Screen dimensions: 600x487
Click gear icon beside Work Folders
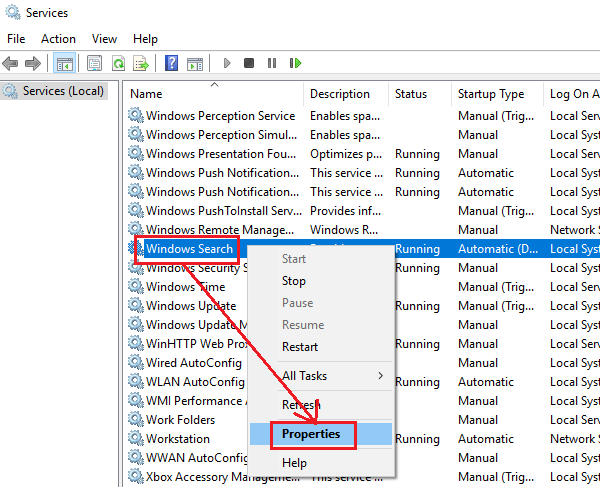[135, 419]
